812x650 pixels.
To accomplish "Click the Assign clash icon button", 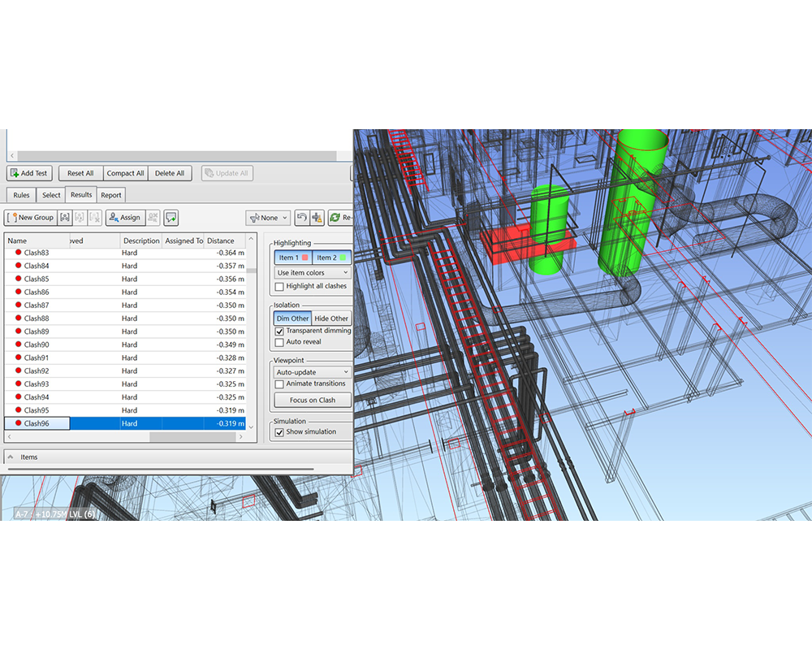I will (x=125, y=218).
